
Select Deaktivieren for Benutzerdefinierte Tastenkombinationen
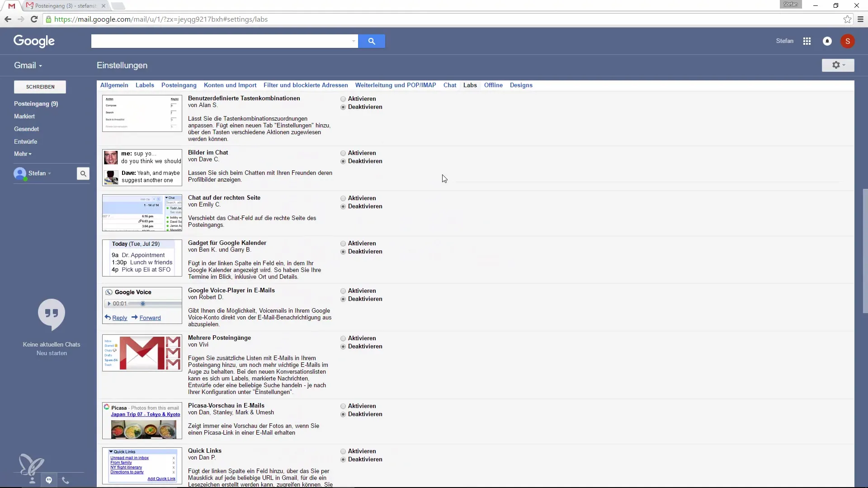[343, 107]
